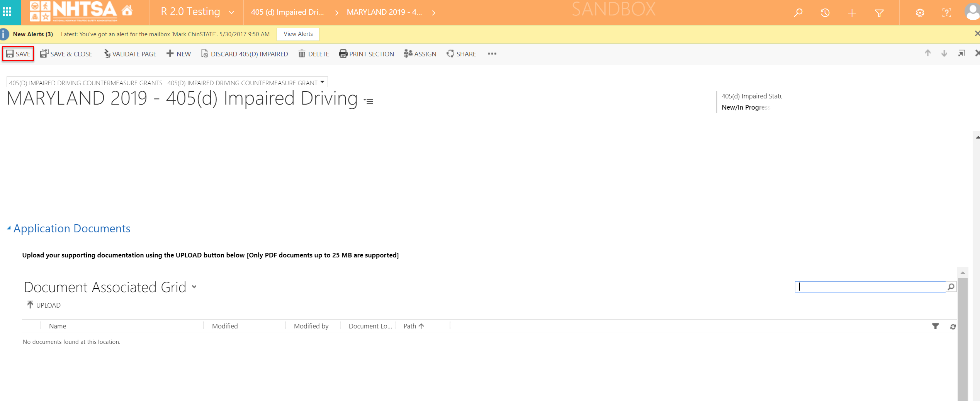Open help question mark icon
This screenshot has height=401, width=980.
[946, 13]
